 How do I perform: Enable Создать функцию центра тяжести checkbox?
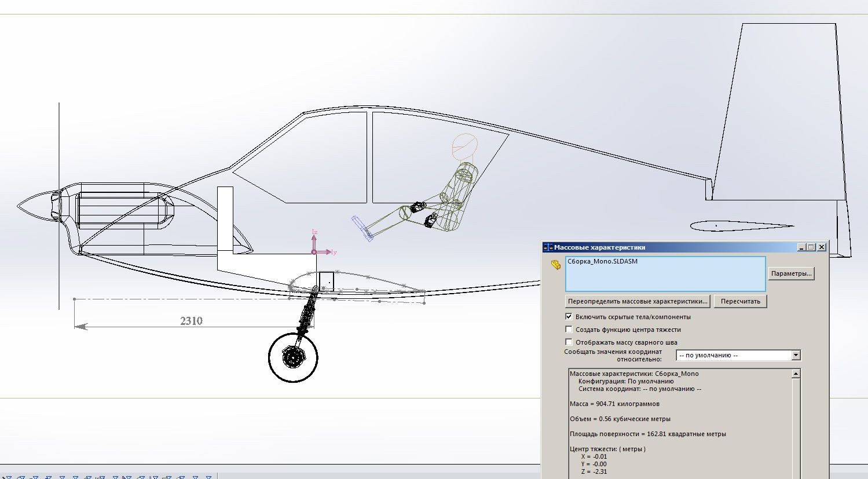pos(569,330)
